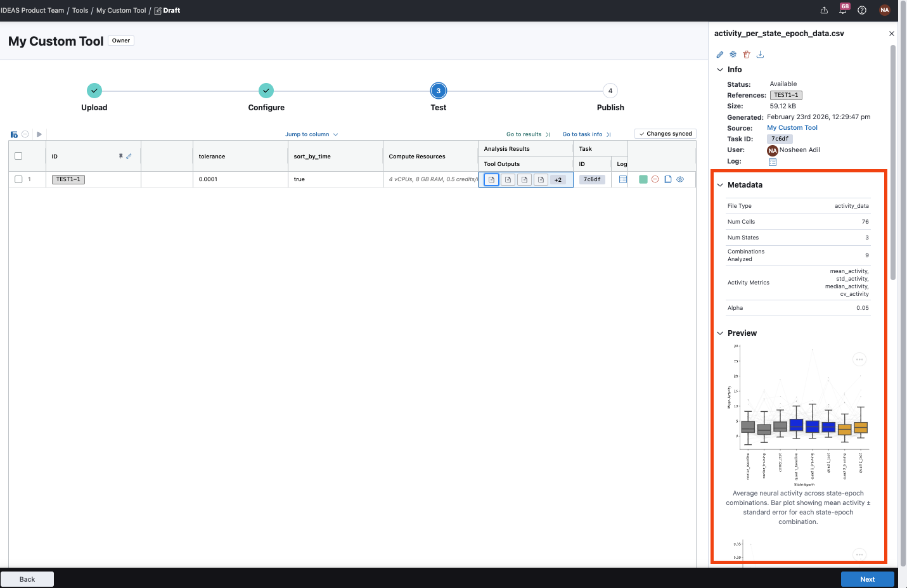Collapse the Info section
The width and height of the screenshot is (907, 588).
point(720,70)
